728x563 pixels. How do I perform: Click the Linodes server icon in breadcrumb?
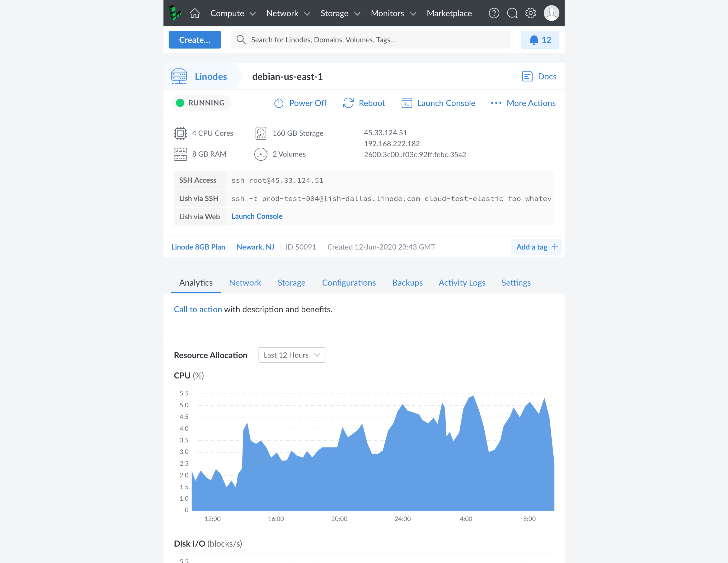pyautogui.click(x=179, y=76)
